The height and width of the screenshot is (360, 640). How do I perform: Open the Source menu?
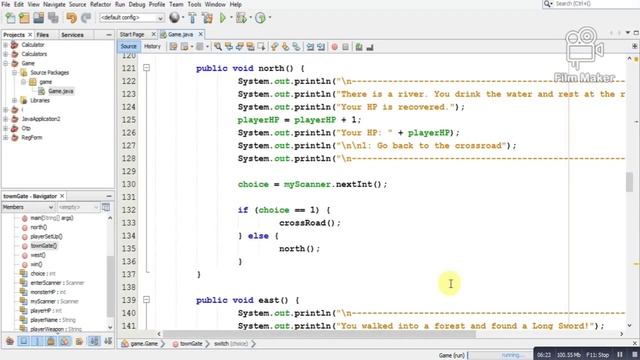78,4
